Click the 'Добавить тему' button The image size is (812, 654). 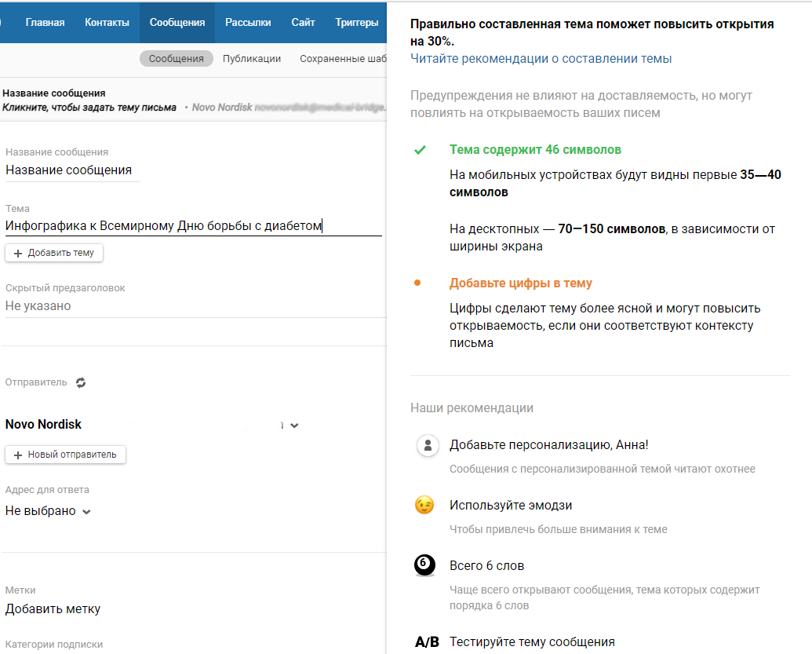54,253
